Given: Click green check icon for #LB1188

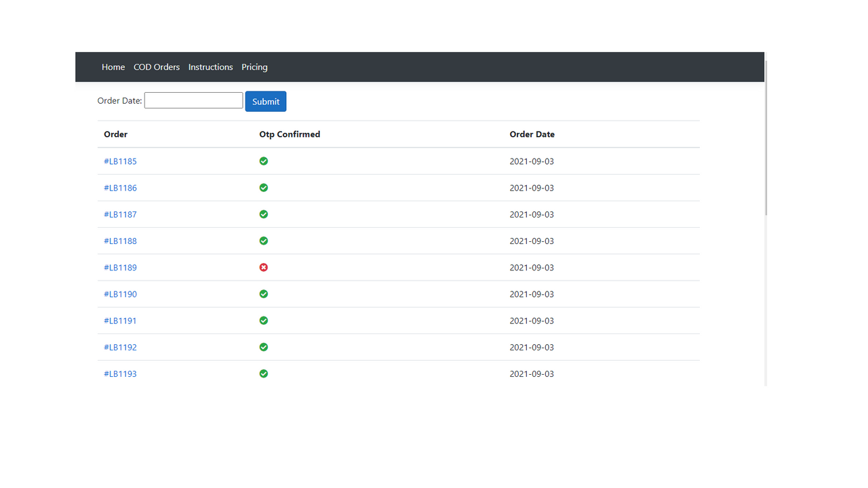Looking at the screenshot, I should click(x=264, y=241).
